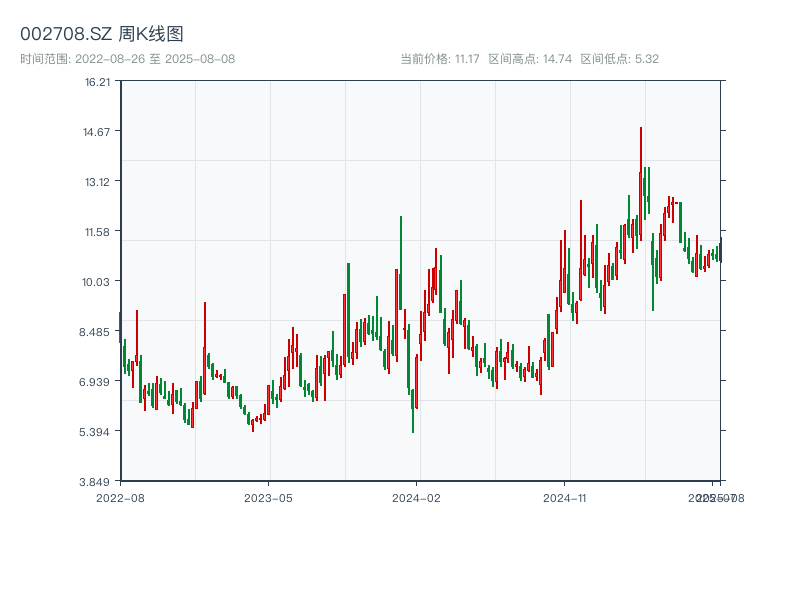
Task: Click the y-axis value 5.394
Action: click(94, 432)
